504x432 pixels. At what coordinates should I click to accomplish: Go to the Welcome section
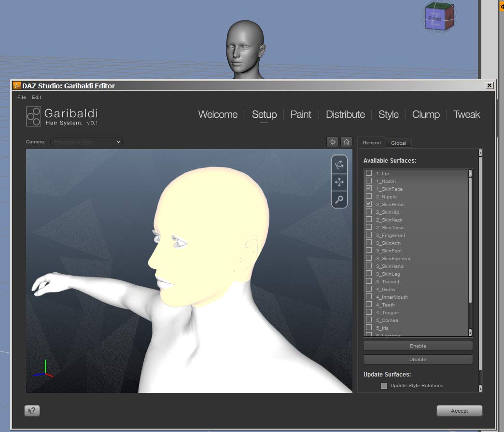218,114
